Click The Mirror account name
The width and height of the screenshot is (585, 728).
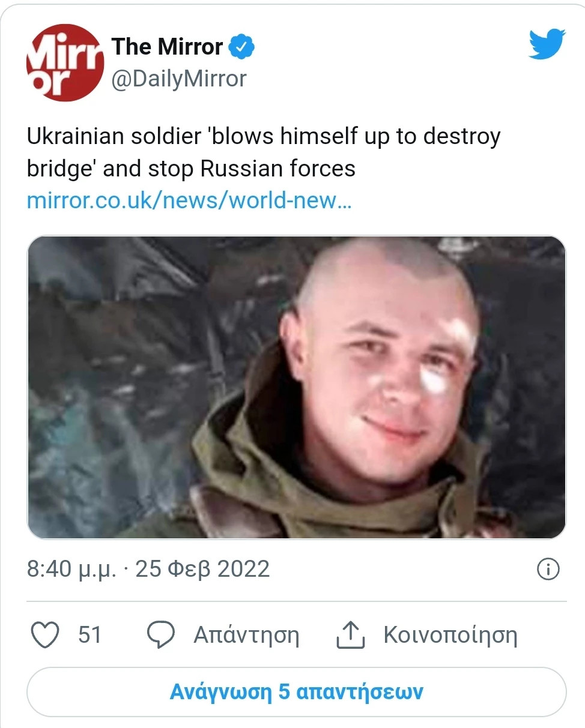click(x=168, y=46)
